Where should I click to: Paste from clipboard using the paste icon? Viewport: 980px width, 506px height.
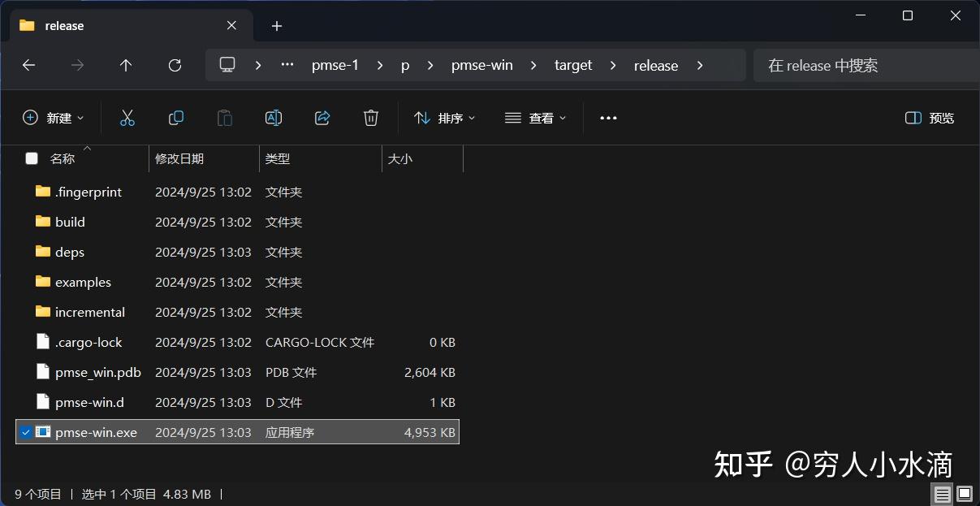coord(224,117)
